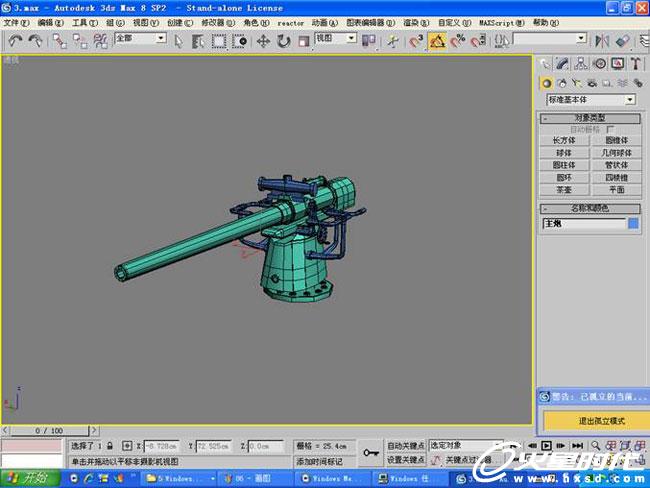650x488 pixels.
Task: Open the reactor menu
Action: [291, 23]
